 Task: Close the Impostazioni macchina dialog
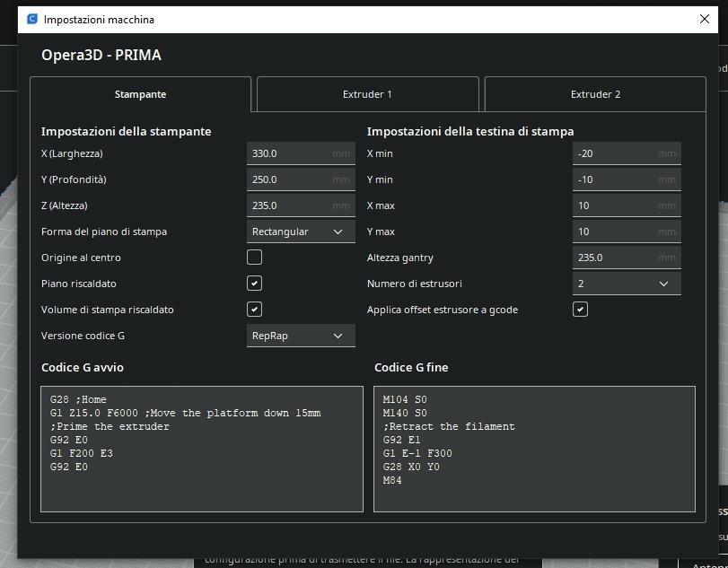click(705, 19)
